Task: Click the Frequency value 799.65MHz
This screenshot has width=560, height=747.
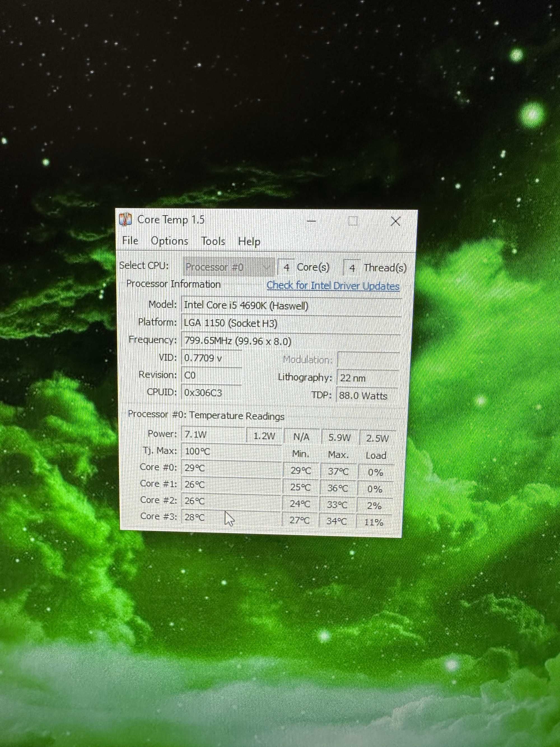Action: 291,341
